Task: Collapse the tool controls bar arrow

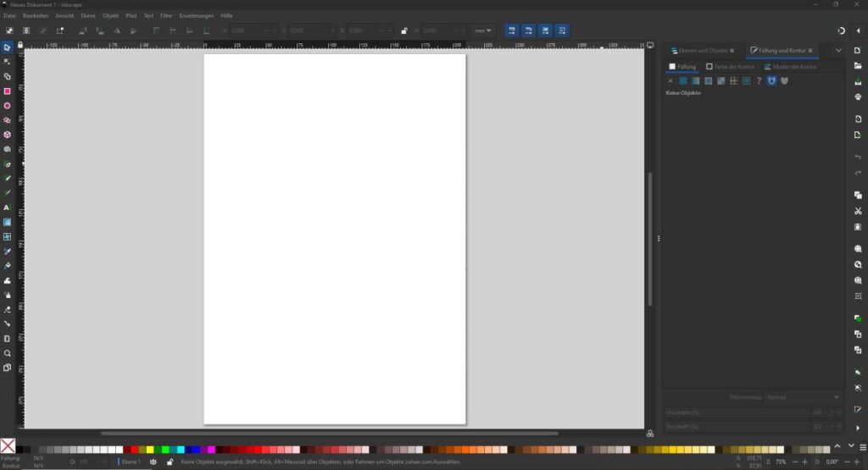Action: click(x=859, y=31)
